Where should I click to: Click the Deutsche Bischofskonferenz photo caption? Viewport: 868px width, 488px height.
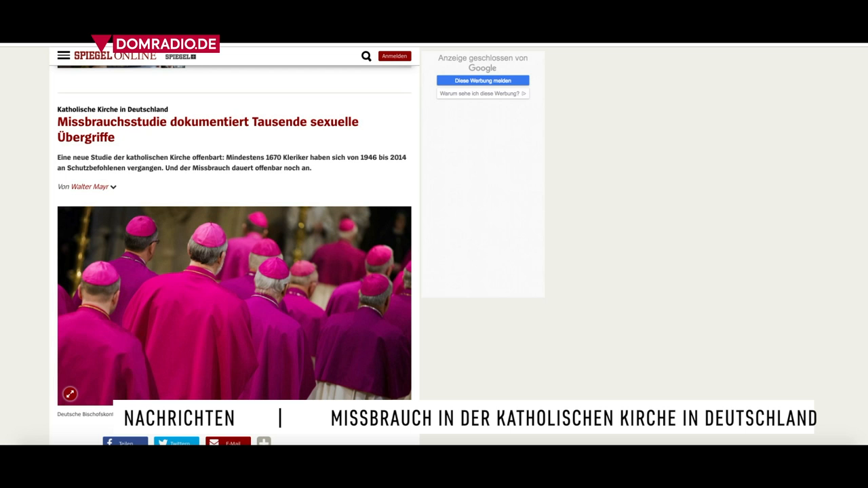(85, 414)
